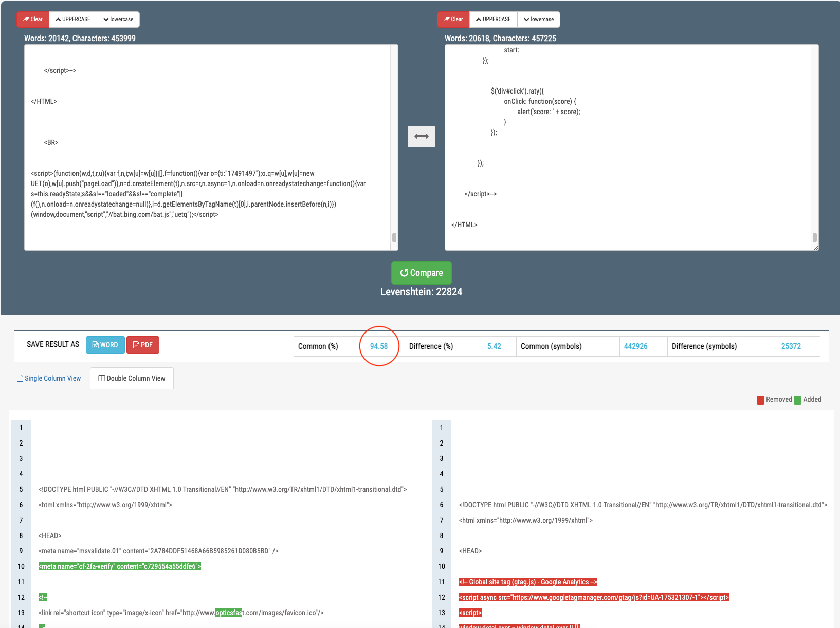Screen dimensions: 840x628
Task: Click highlighted 'opticsfas' text in line 13
Action: 229,613
